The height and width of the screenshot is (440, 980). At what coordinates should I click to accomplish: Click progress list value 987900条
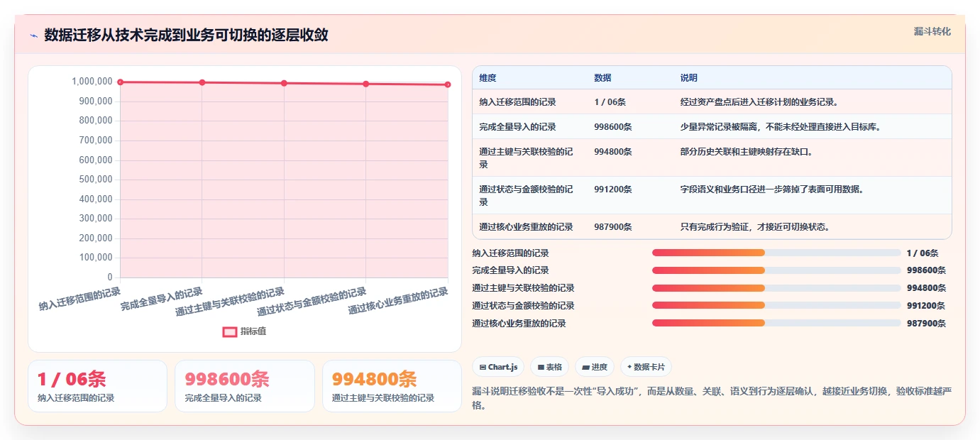(926, 324)
